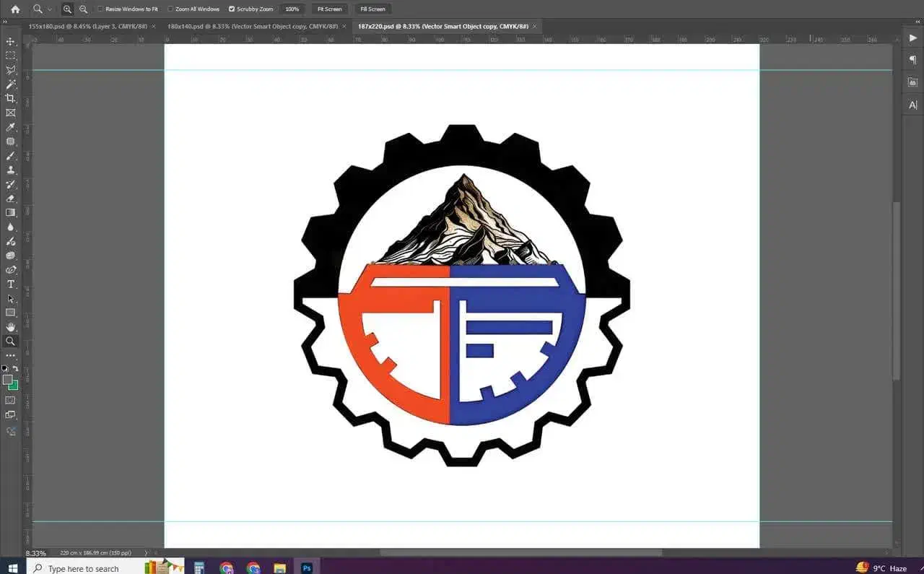Click the Fit Screen button

(x=329, y=9)
